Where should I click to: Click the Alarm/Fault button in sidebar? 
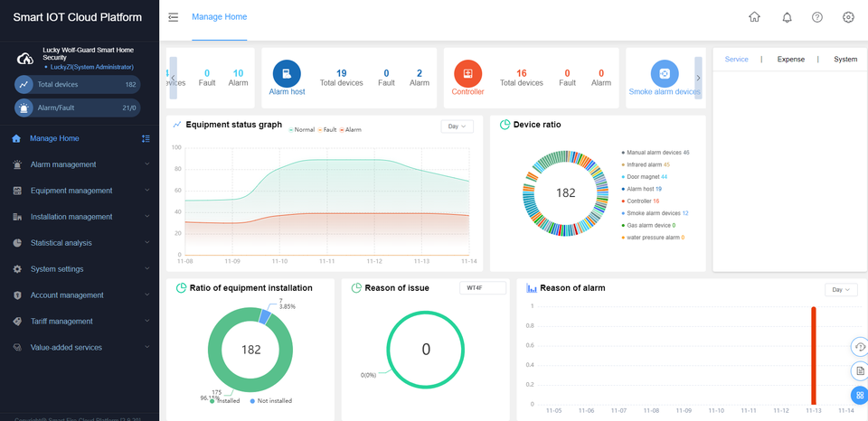click(76, 108)
